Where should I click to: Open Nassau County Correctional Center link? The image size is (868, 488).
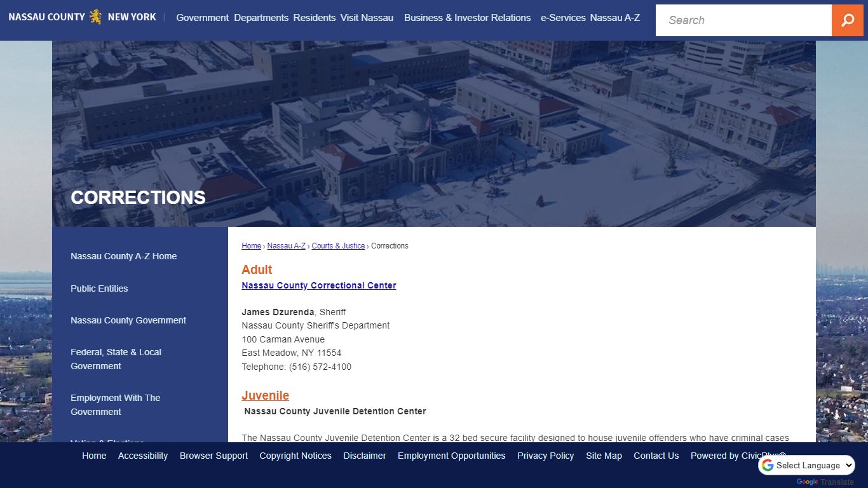319,285
